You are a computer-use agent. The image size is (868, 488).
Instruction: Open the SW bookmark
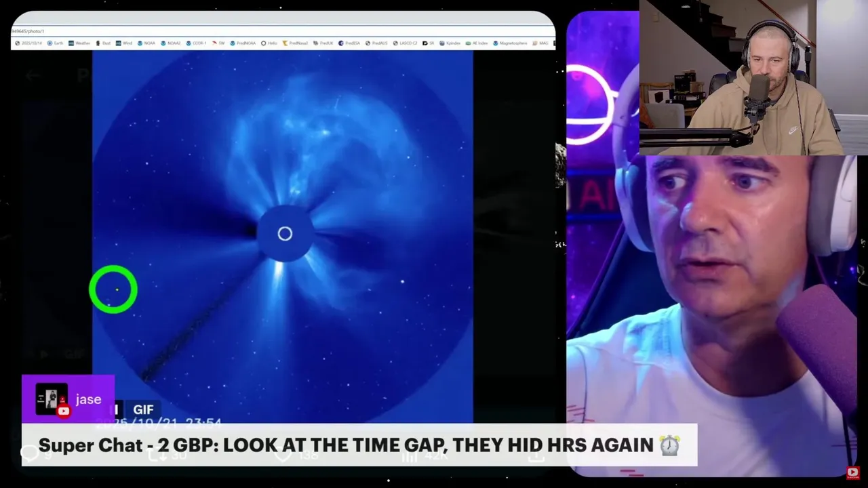(218, 43)
